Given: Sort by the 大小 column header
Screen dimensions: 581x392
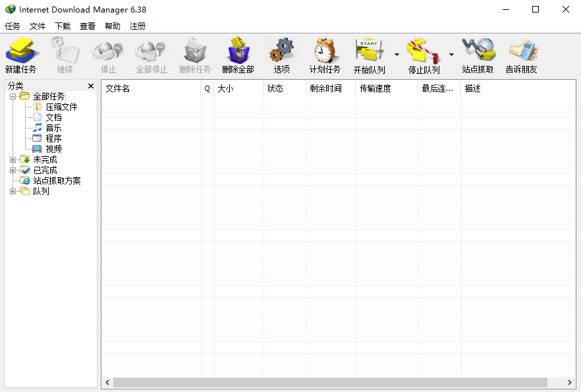Looking at the screenshot, I should 239,88.
